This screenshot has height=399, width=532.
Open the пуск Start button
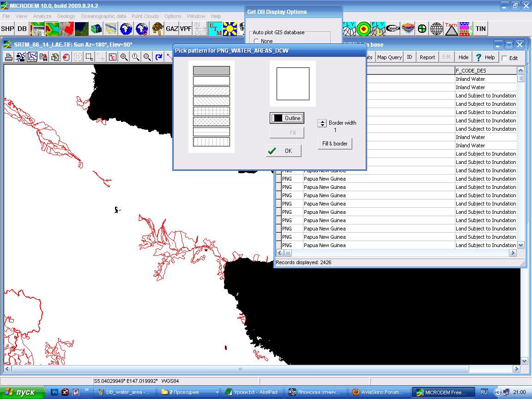[22, 392]
